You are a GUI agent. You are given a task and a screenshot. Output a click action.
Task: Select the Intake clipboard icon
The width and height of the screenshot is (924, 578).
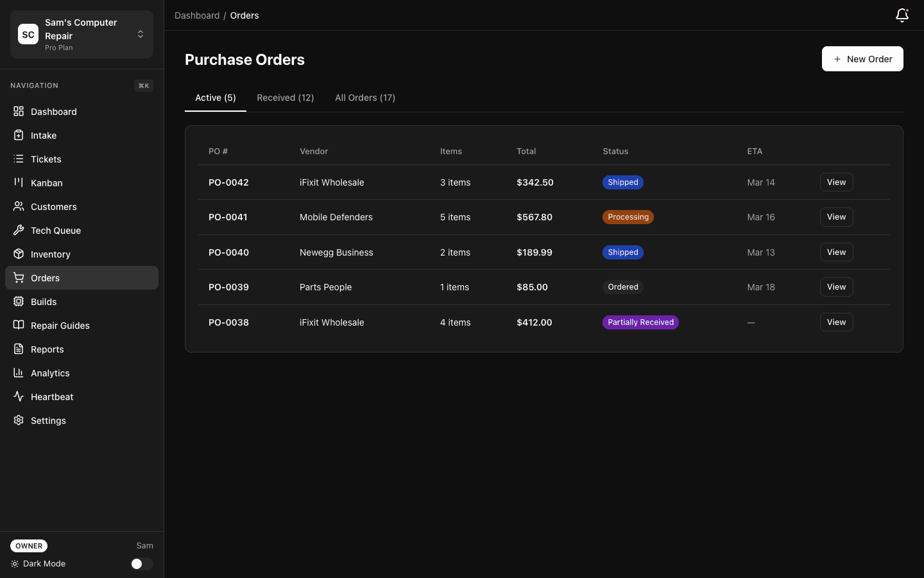click(19, 136)
